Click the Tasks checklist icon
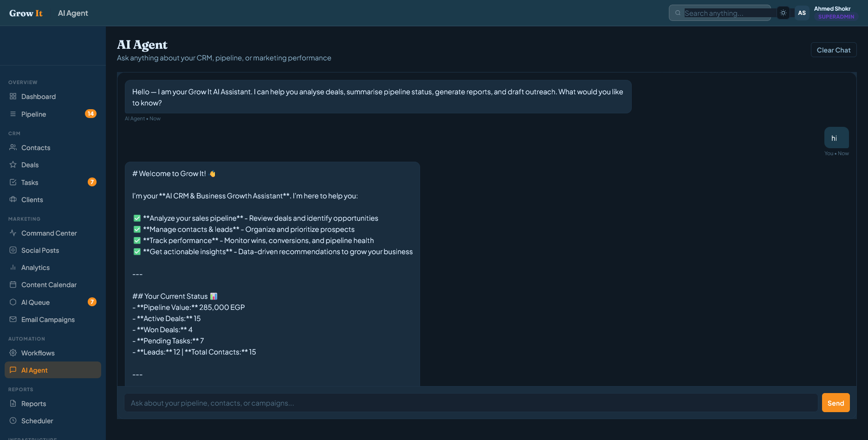The width and height of the screenshot is (868, 440). pos(13,182)
